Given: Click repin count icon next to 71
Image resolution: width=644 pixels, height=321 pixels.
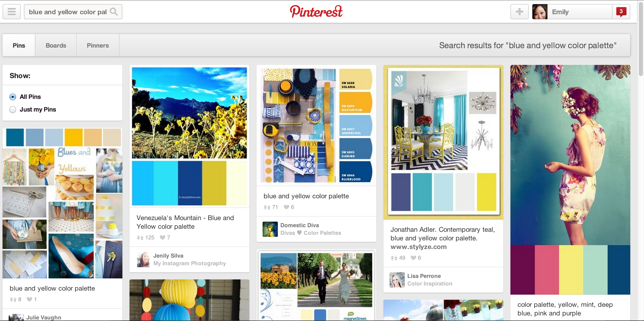Looking at the screenshot, I should pyautogui.click(x=267, y=207).
